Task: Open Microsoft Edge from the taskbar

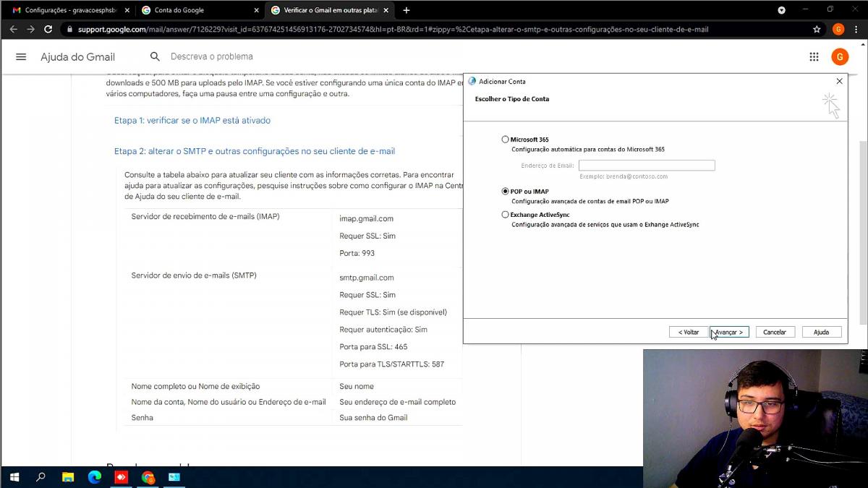Action: click(x=95, y=477)
